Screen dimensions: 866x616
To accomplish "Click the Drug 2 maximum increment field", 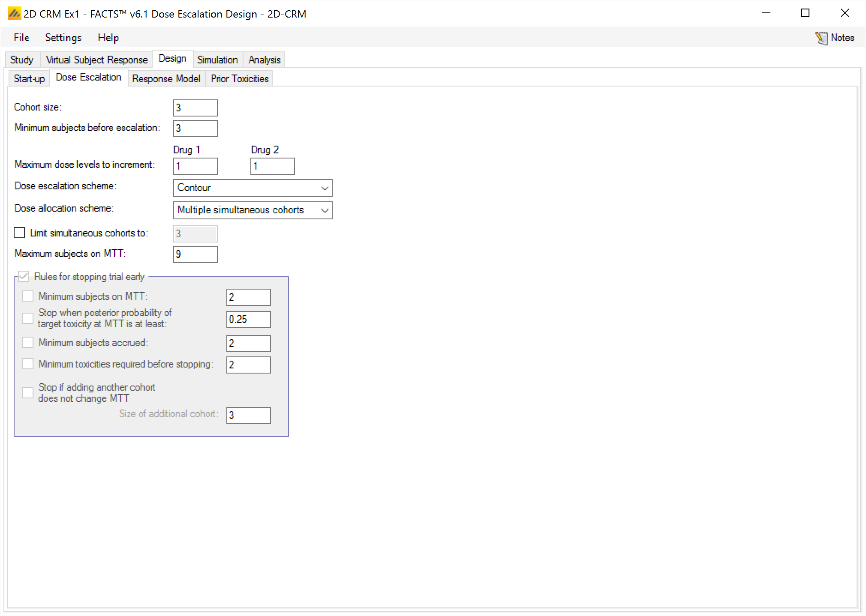I will tap(272, 166).
